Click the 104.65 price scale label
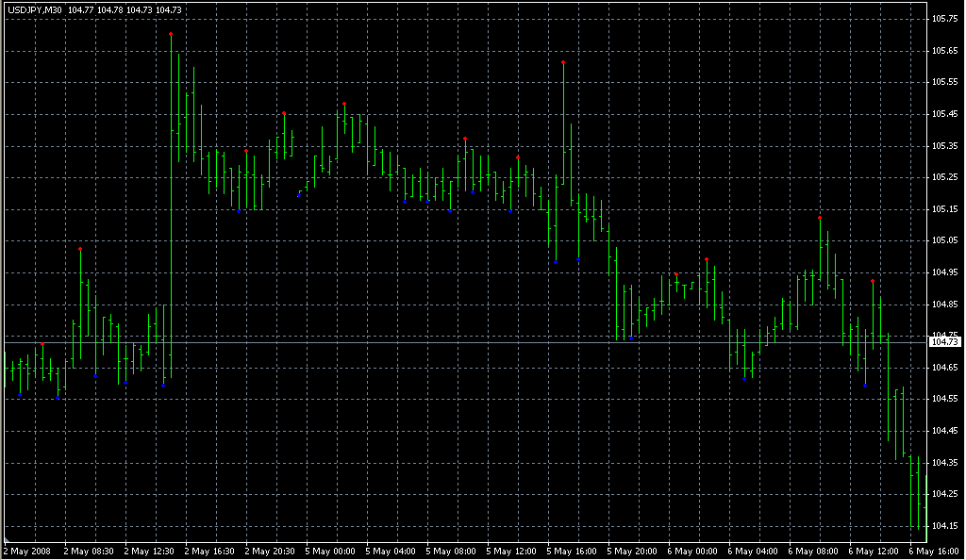This screenshot has width=966, height=560. click(944, 368)
